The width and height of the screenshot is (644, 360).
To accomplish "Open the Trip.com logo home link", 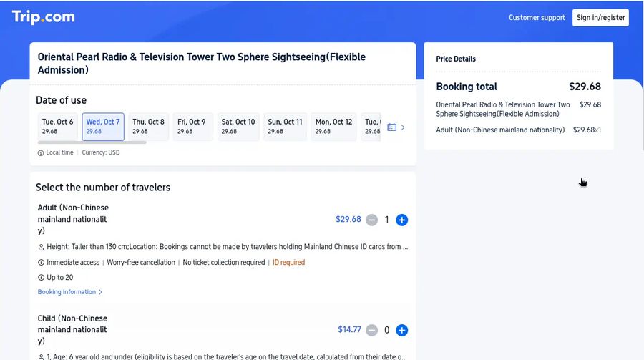I will 43,17.
